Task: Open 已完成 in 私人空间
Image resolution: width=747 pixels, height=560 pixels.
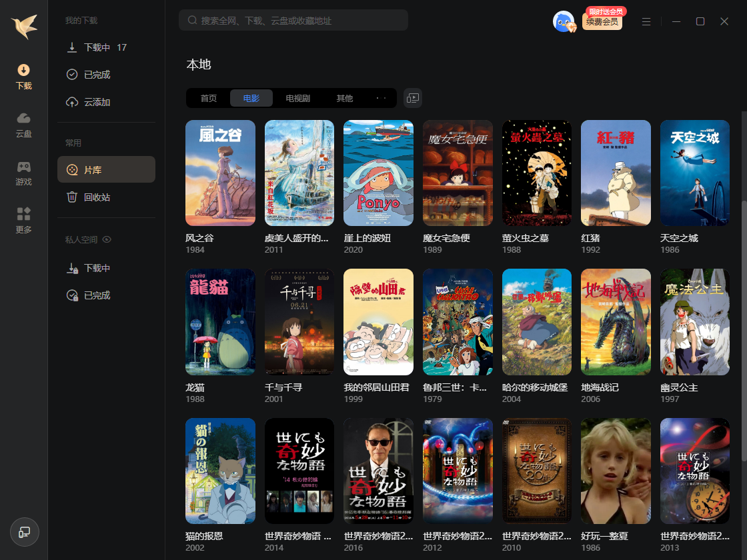Action: click(x=106, y=295)
